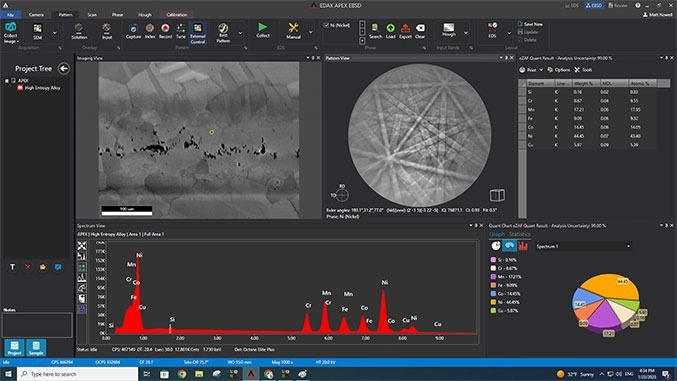This screenshot has height=381, width=677.
Task: Open Pattern View panel options arrow
Action: click(501, 58)
